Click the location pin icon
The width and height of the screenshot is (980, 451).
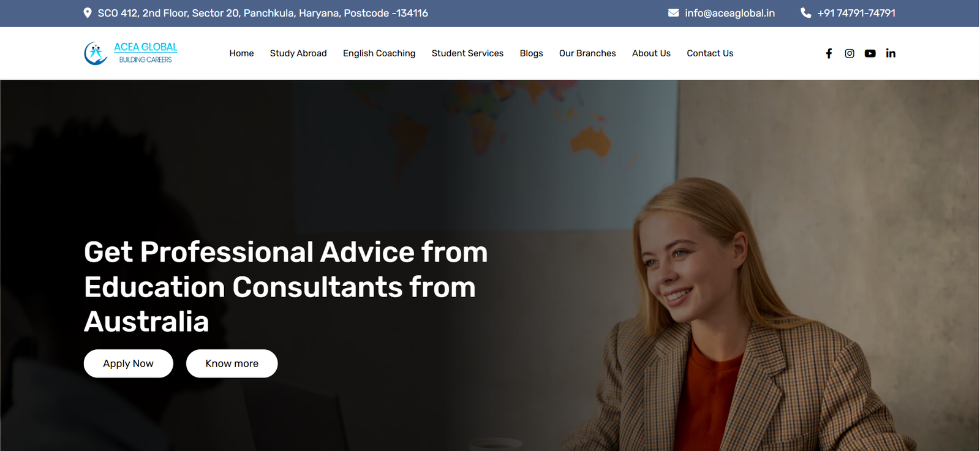tap(88, 13)
